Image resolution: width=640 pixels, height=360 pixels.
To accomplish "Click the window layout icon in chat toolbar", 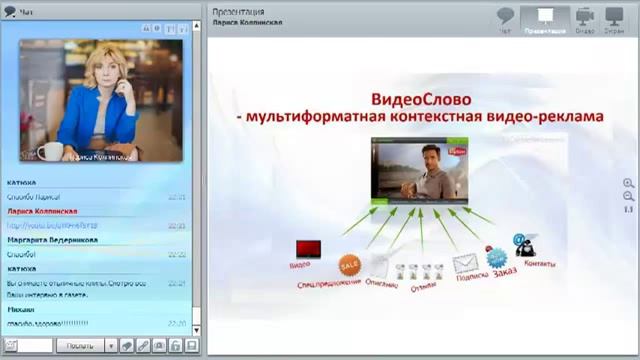I will point(192,346).
